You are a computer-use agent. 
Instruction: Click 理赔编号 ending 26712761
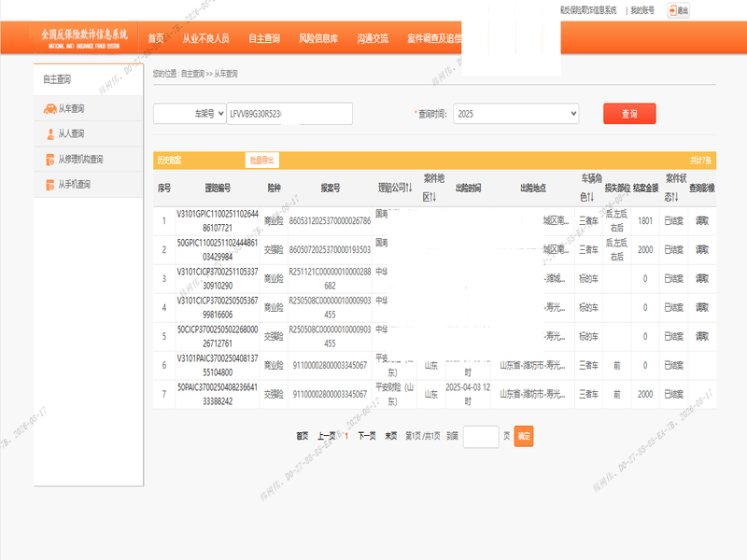point(218,337)
